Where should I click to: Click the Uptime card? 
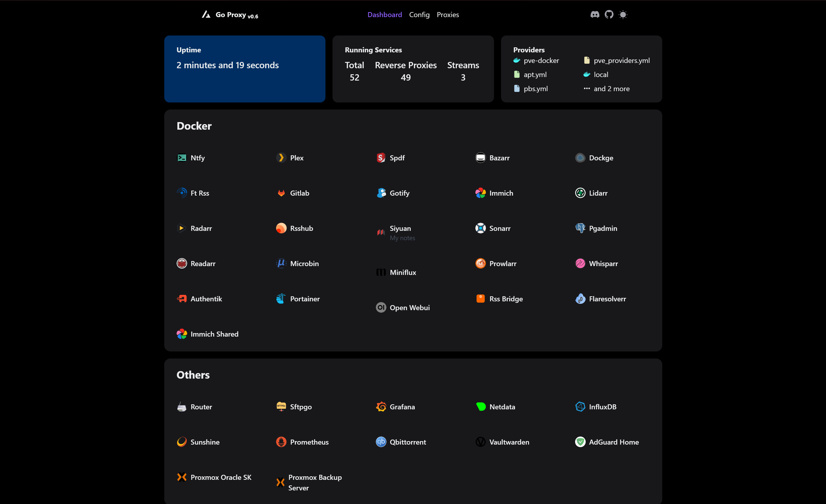point(244,69)
